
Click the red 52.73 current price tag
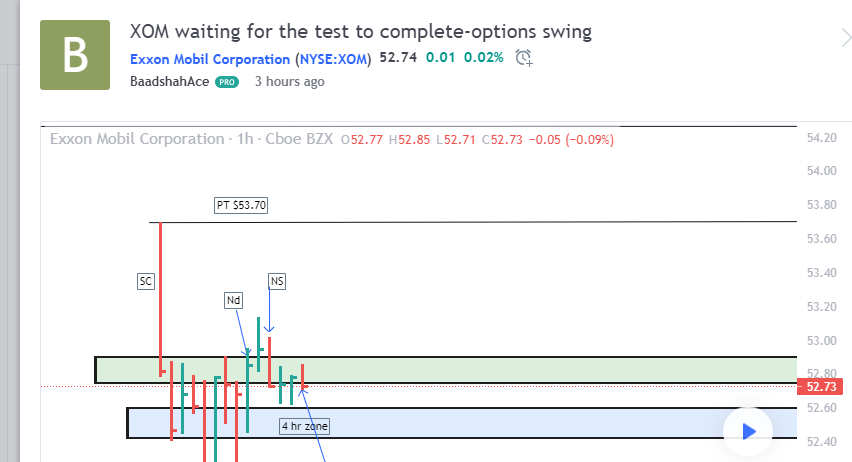tap(820, 386)
